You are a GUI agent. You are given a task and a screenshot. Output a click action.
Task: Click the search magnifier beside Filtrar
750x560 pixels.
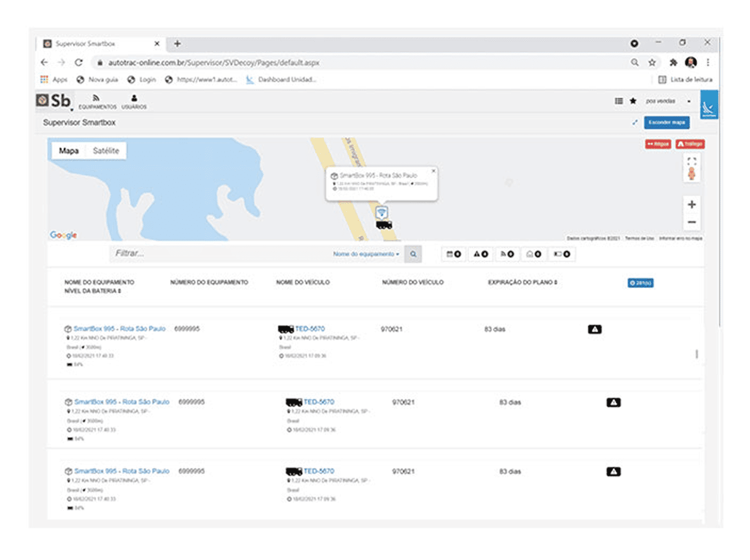pos(413,254)
